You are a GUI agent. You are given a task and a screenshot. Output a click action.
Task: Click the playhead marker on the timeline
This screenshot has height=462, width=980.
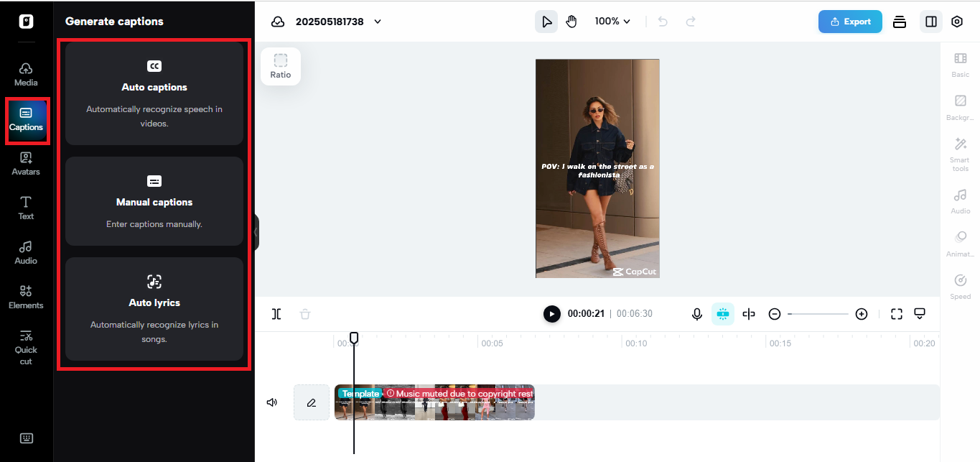point(354,338)
